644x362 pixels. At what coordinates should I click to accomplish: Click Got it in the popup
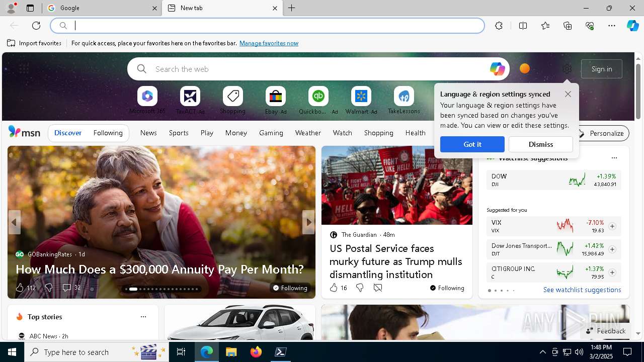[472, 144]
